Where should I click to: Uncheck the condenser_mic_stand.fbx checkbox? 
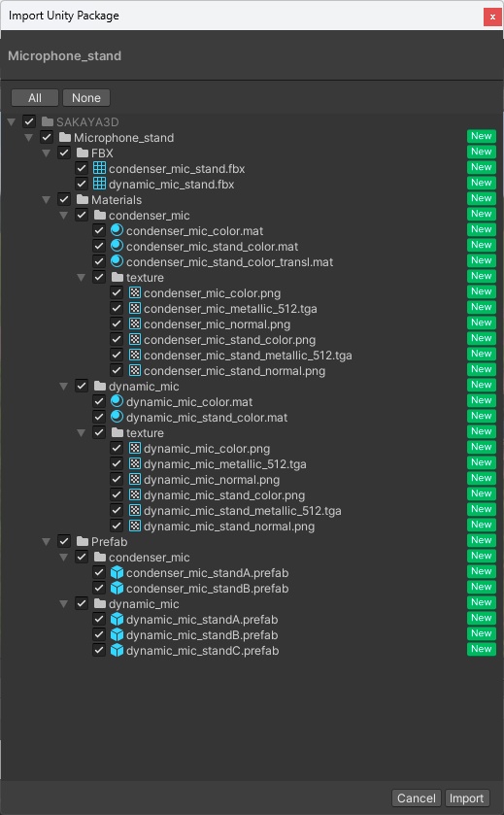82,168
